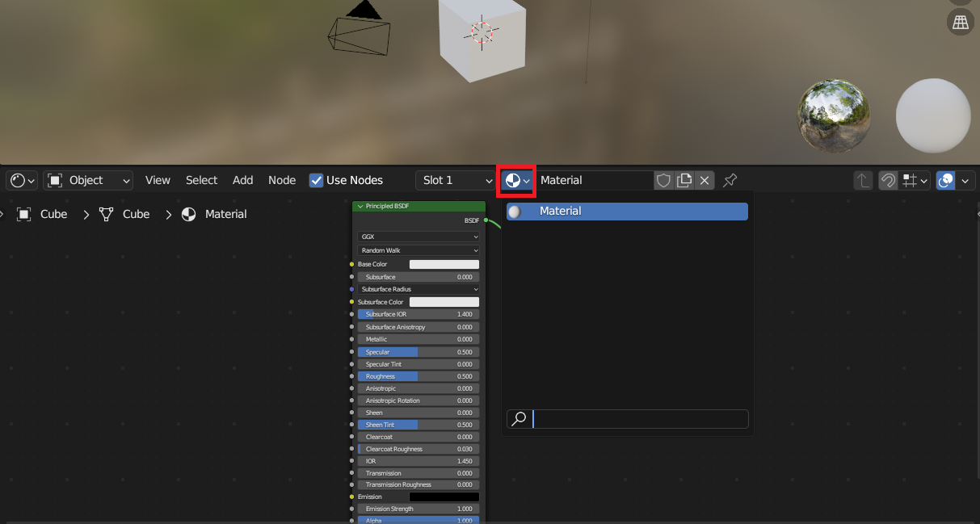
Task: Unlink material with the X icon
Action: click(705, 180)
